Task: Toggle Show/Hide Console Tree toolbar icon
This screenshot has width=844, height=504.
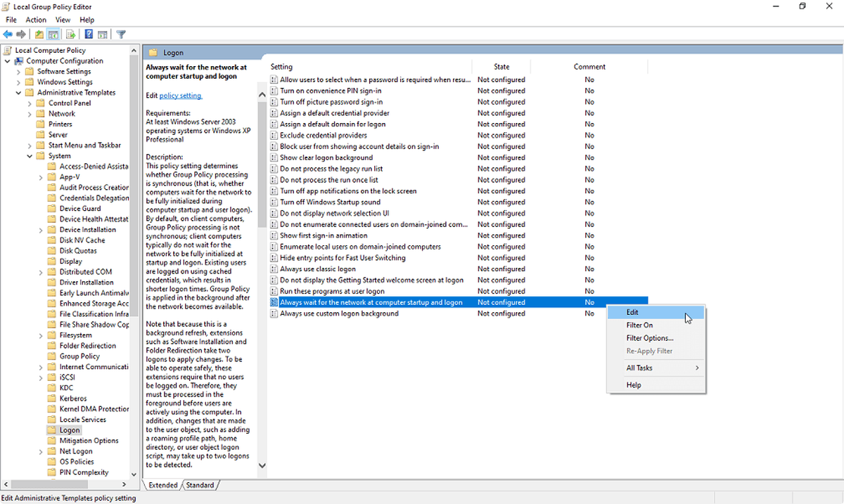Action: pyautogui.click(x=53, y=34)
